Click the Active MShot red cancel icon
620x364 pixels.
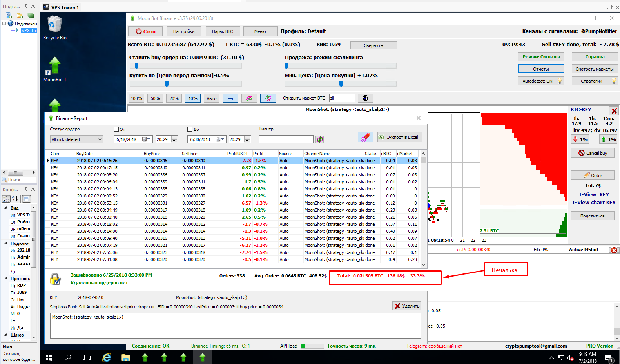tap(614, 250)
